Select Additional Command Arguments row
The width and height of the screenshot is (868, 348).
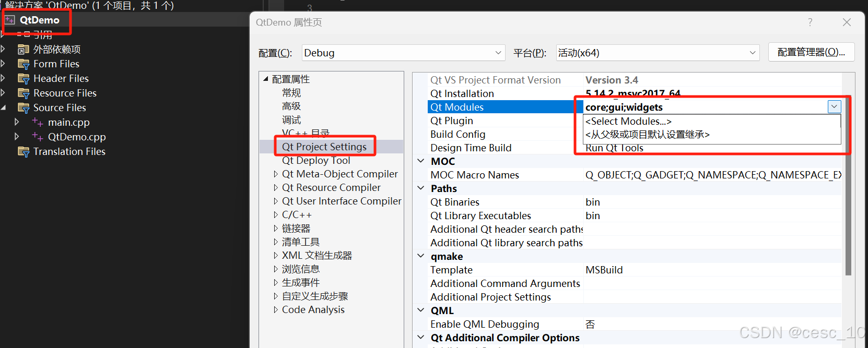pos(634,283)
